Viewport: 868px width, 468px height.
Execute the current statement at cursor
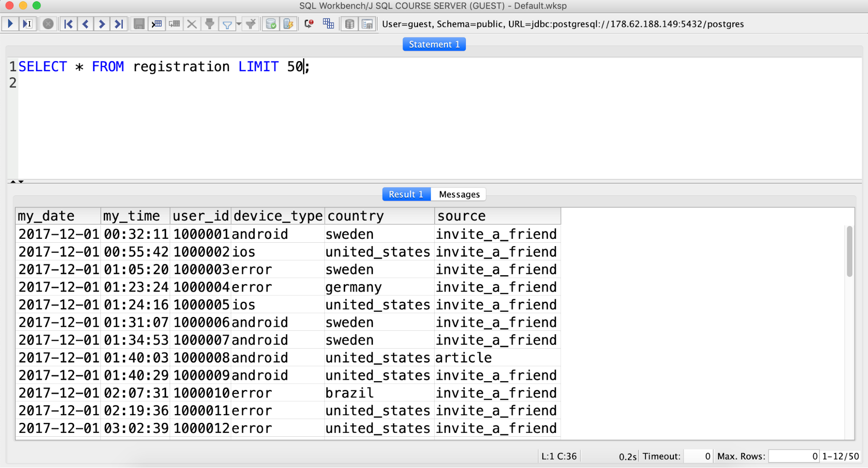point(27,24)
